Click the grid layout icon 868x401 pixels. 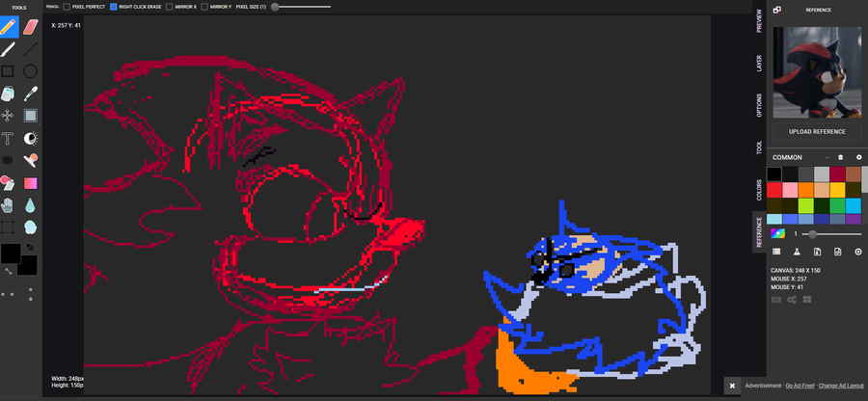tap(807, 299)
